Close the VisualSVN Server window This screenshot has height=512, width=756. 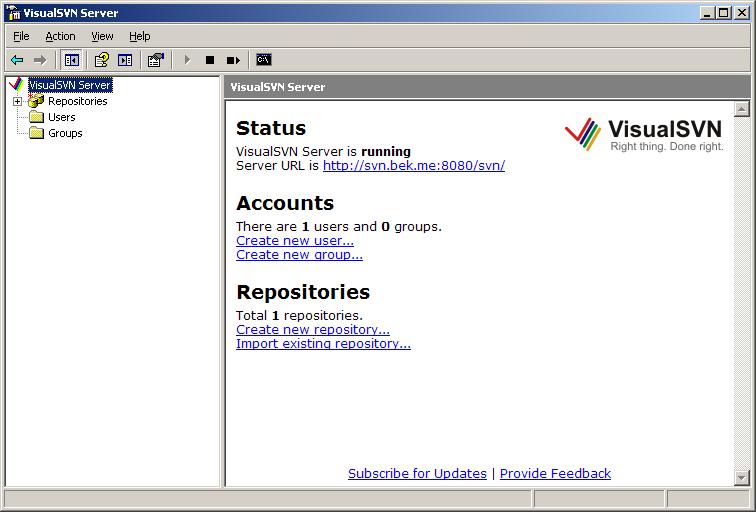(x=742, y=13)
